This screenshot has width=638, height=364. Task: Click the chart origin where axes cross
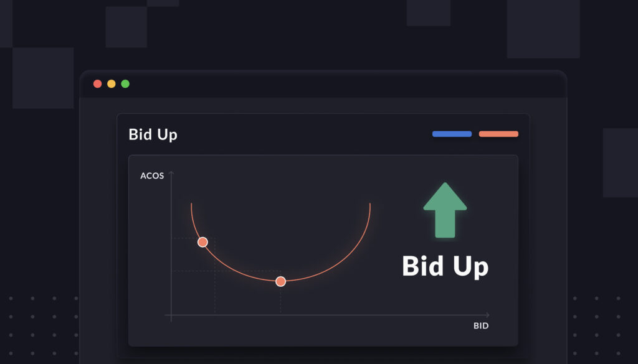[x=171, y=315]
